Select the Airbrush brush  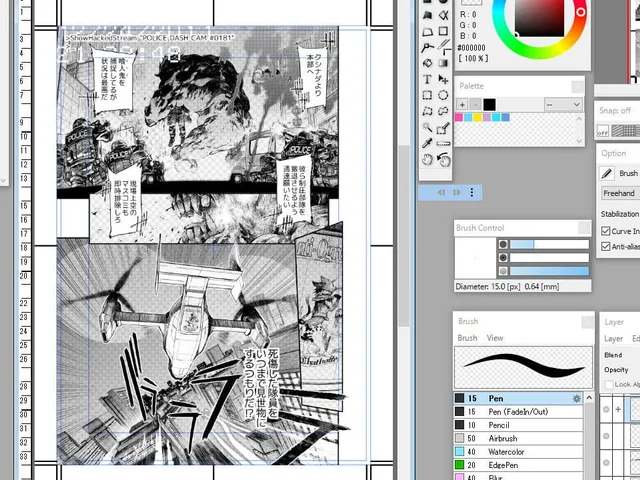[518, 438]
